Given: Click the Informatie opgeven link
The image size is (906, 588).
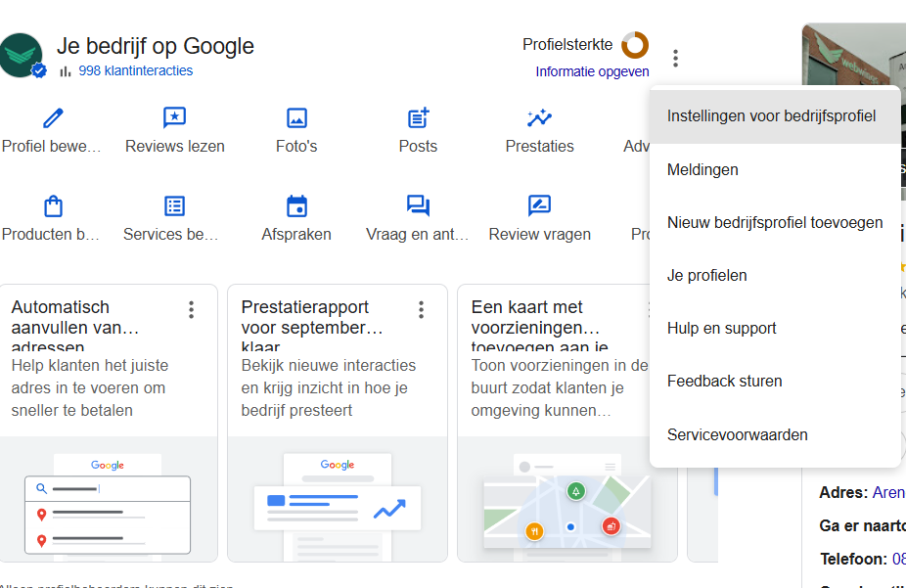Looking at the screenshot, I should (x=592, y=71).
